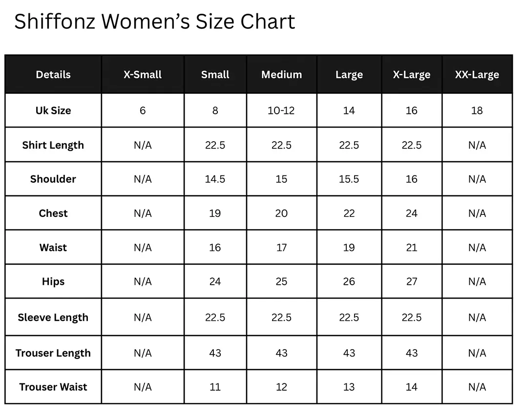Click the Shoulder row label
The width and height of the screenshot is (524, 420).
[53, 179]
